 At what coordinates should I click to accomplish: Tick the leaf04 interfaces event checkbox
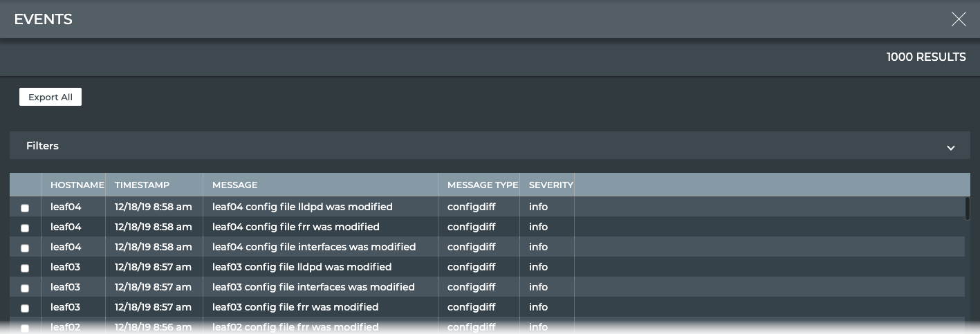(x=25, y=248)
